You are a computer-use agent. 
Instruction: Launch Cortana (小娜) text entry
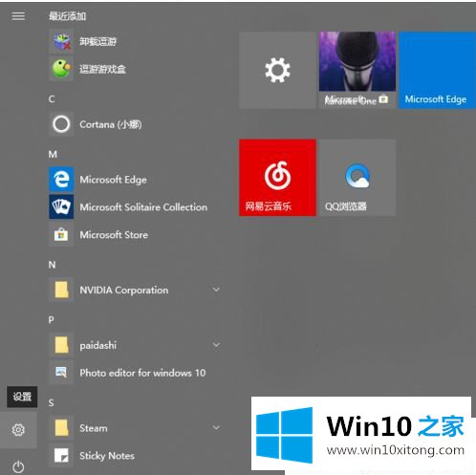click(111, 124)
